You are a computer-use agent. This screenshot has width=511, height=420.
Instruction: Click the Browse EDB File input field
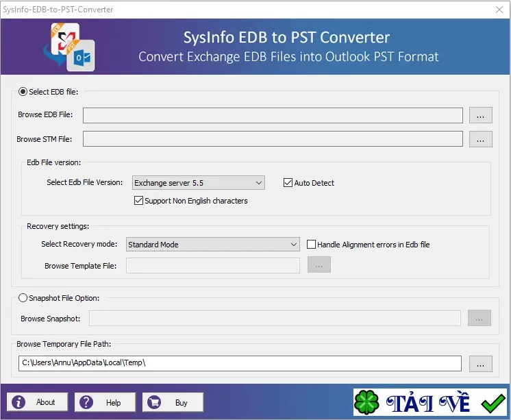(273, 115)
